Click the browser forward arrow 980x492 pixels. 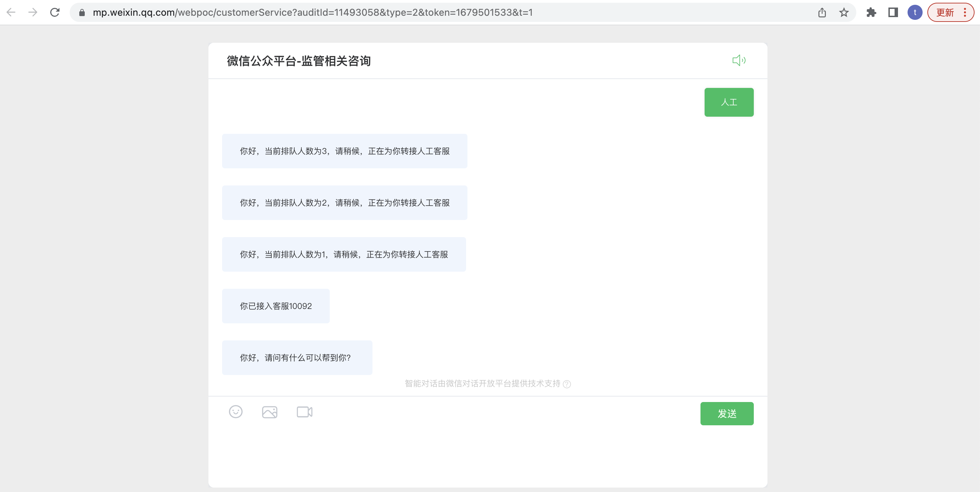point(33,13)
